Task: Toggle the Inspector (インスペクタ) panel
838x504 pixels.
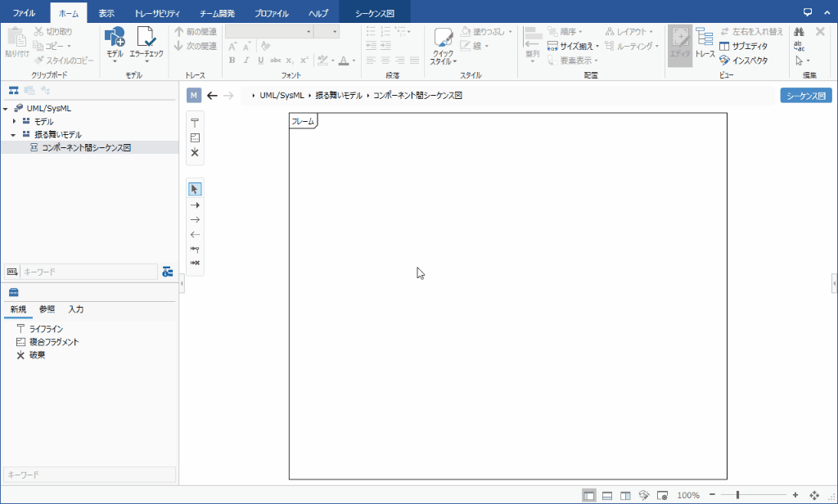Action: tap(743, 60)
